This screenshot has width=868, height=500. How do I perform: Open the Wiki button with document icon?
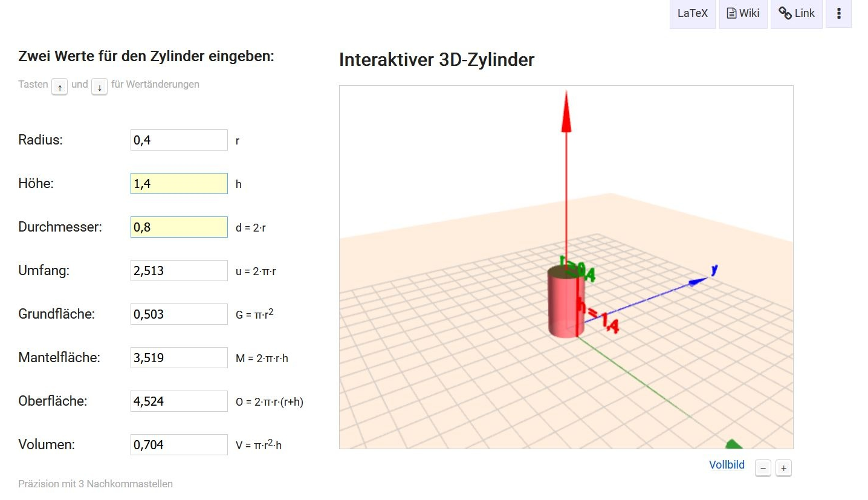(x=743, y=13)
